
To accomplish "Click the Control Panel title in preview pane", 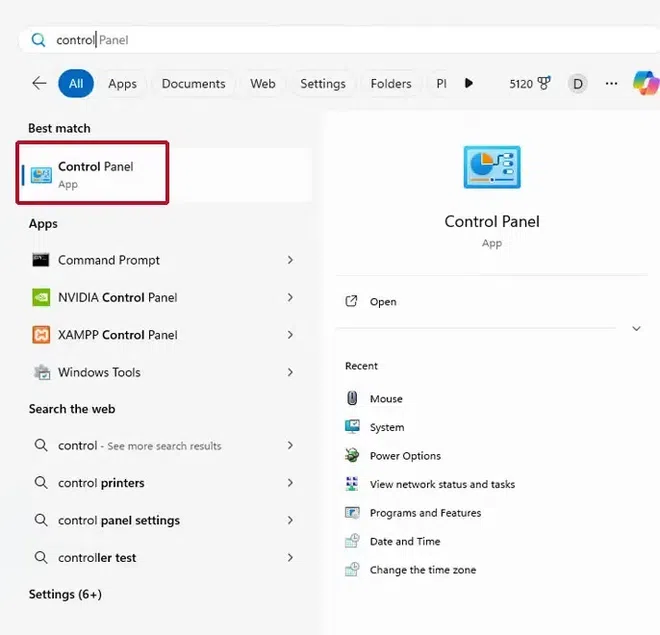I will (x=492, y=221).
